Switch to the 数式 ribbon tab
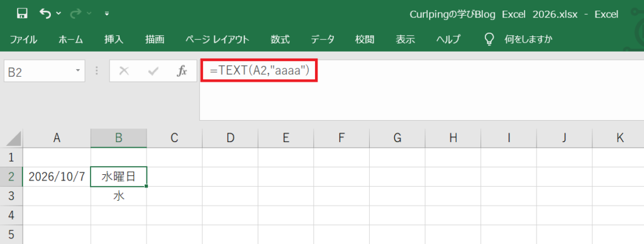 [280, 40]
